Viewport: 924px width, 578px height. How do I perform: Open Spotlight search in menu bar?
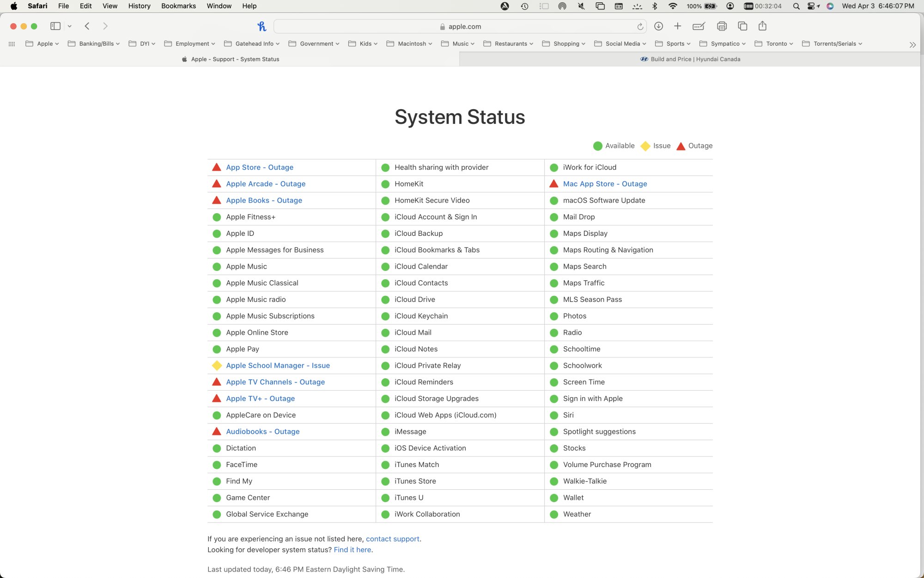[796, 6]
